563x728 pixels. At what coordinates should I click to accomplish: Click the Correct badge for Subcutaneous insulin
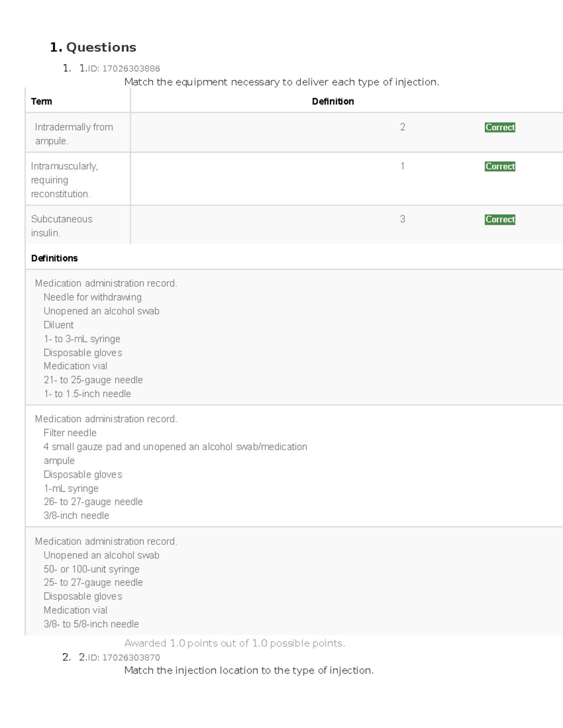(x=500, y=219)
